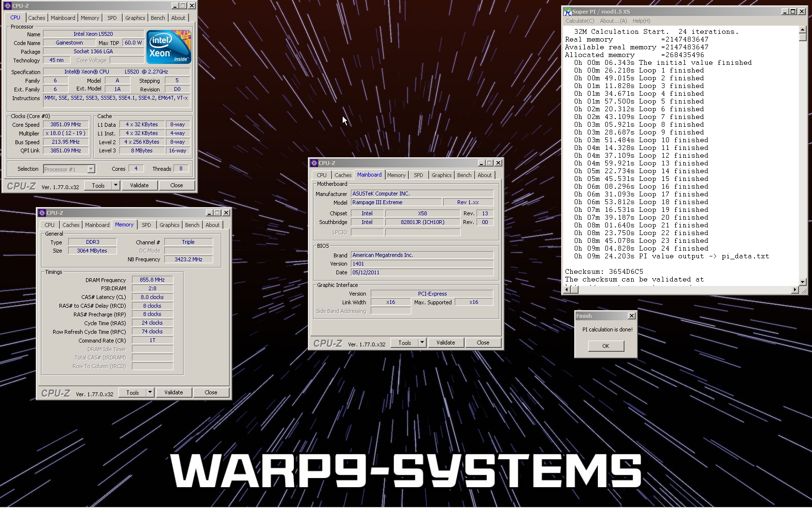
Task: Click Validate in Memory window
Action: click(x=174, y=392)
